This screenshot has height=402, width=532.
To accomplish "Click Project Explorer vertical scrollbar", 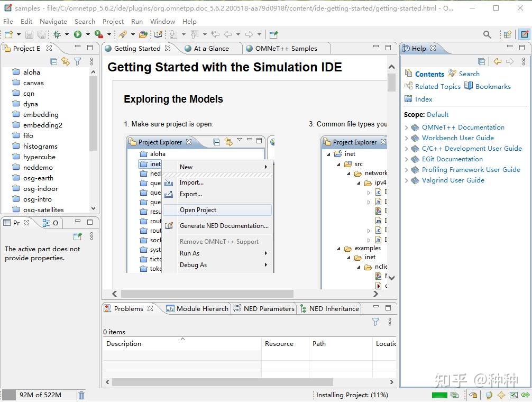I will point(93,114).
